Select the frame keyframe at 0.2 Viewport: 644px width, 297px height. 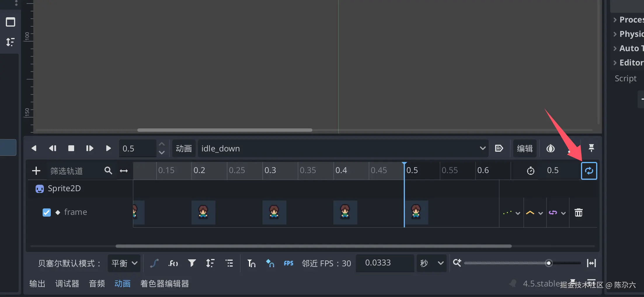coord(203,212)
